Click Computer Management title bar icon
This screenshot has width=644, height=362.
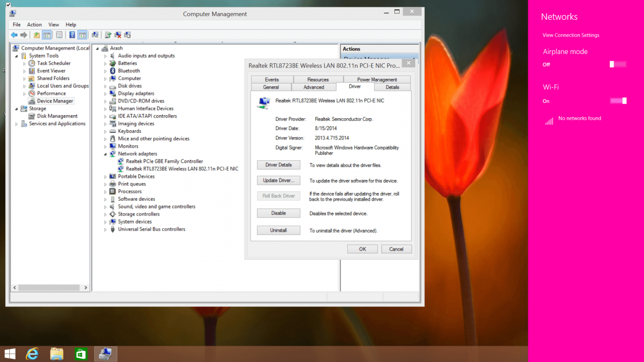(13, 14)
